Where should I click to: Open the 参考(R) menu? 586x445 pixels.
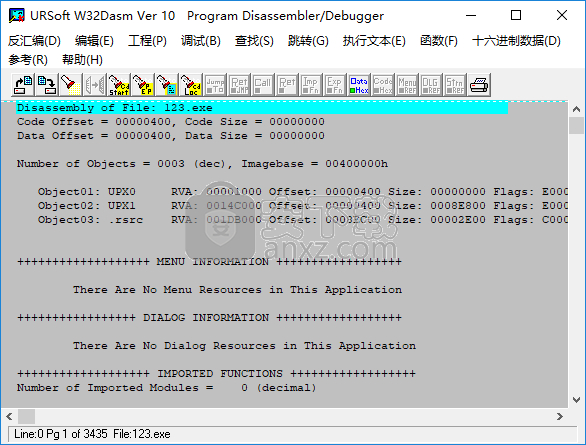pos(28,60)
